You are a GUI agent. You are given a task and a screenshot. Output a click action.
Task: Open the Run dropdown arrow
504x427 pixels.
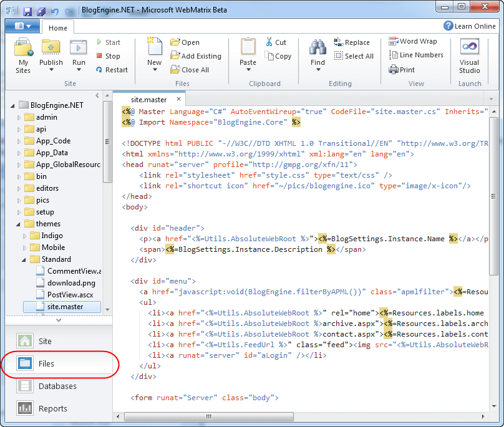[x=79, y=69]
